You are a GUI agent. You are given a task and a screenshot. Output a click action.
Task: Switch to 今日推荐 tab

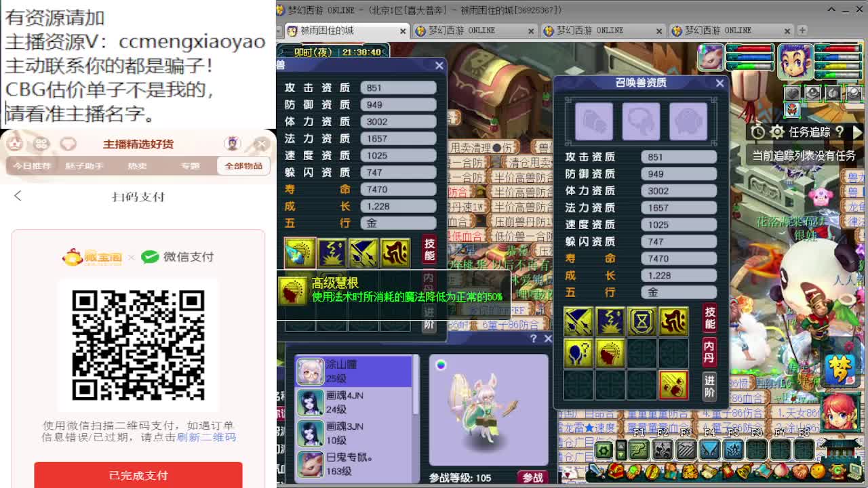32,166
